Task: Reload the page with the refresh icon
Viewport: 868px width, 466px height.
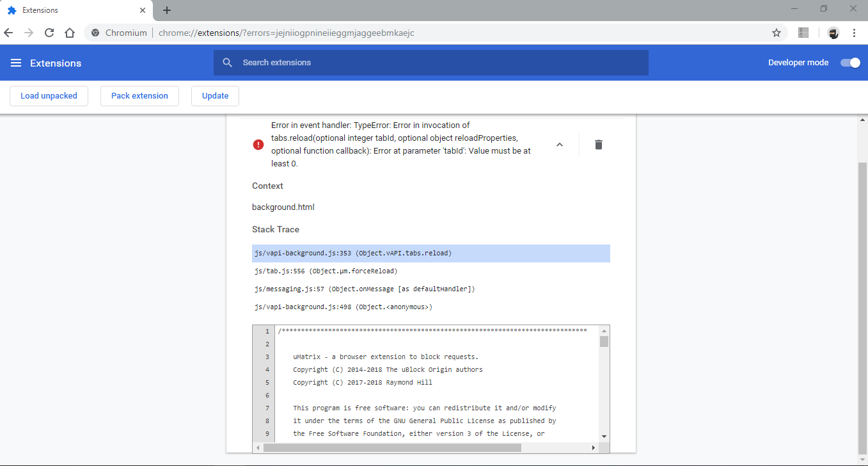Action: pyautogui.click(x=49, y=33)
